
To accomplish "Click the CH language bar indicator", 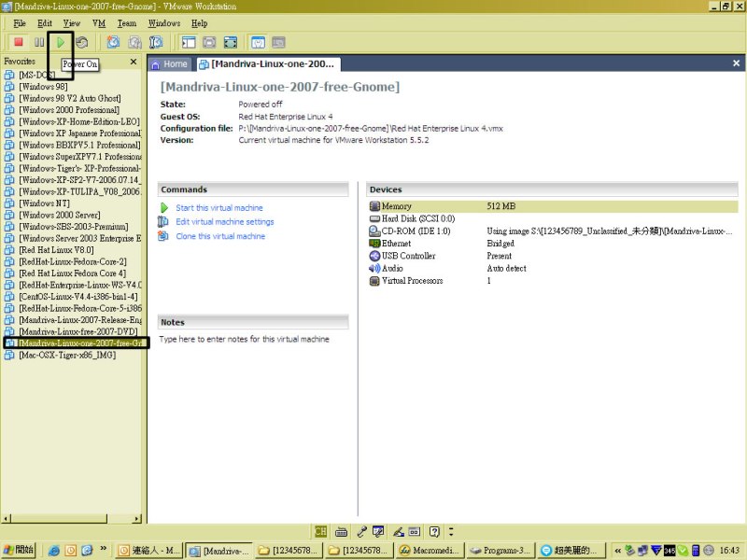I will [x=320, y=531].
